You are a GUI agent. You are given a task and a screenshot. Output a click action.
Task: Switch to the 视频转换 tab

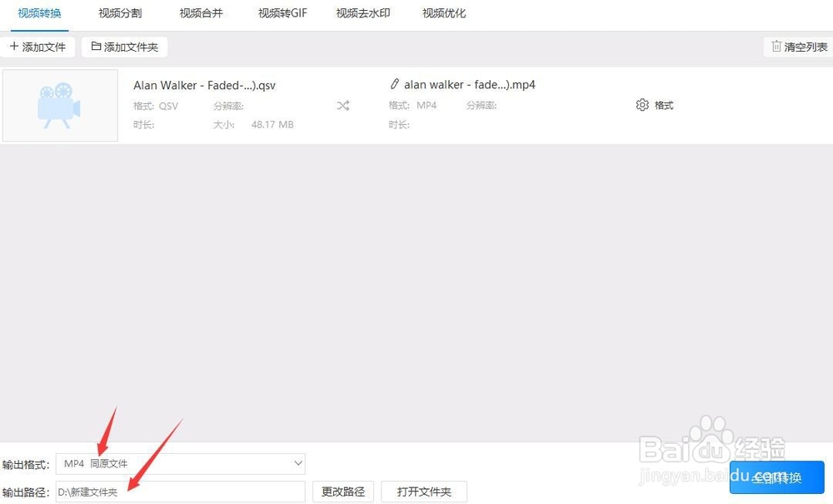[39, 13]
